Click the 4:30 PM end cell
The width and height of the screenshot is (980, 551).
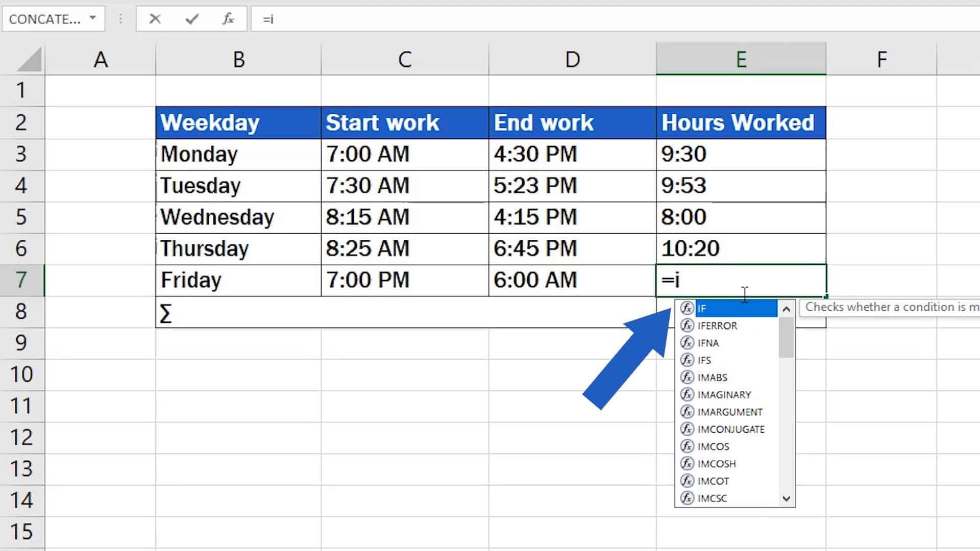[572, 154]
